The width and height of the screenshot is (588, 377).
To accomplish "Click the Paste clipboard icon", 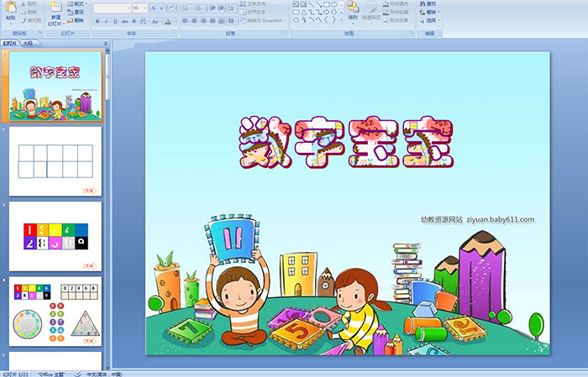I will [x=11, y=7].
